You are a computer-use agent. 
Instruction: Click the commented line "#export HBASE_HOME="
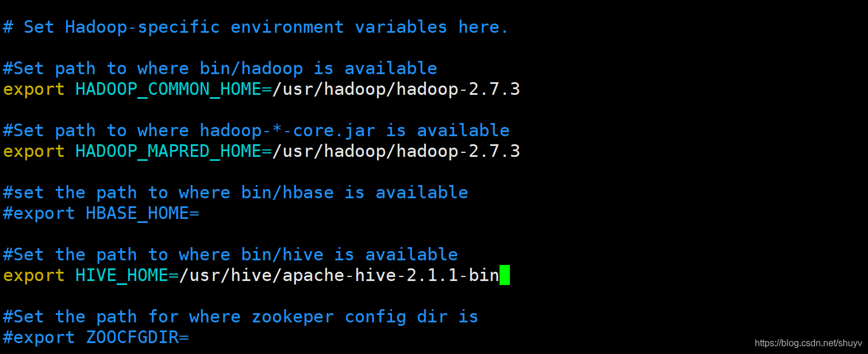[101, 213]
